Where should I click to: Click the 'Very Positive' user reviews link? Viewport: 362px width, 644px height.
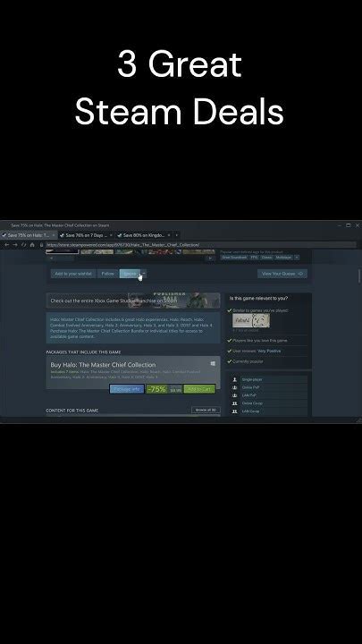pyautogui.click(x=269, y=352)
